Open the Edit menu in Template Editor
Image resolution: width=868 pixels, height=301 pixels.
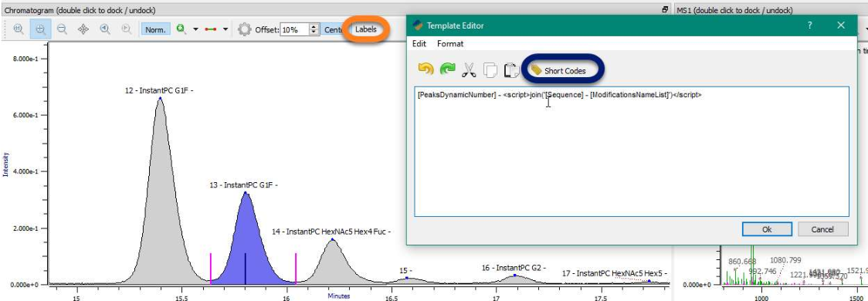pos(419,44)
